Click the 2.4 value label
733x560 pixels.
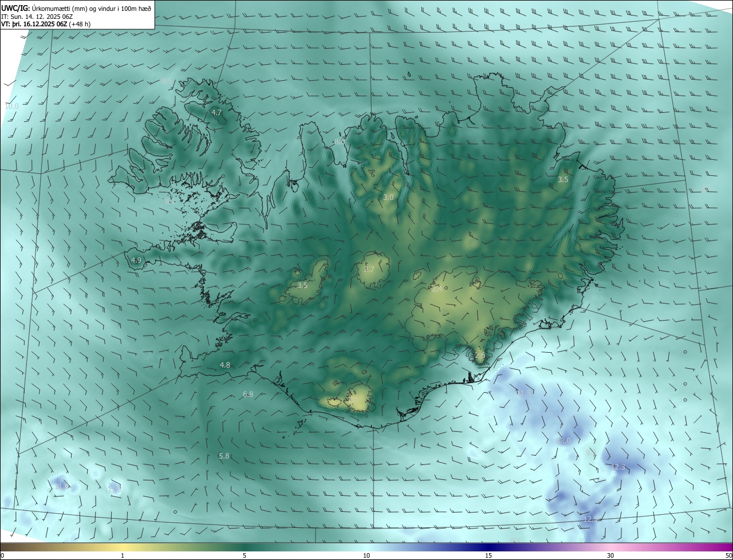tap(436, 289)
